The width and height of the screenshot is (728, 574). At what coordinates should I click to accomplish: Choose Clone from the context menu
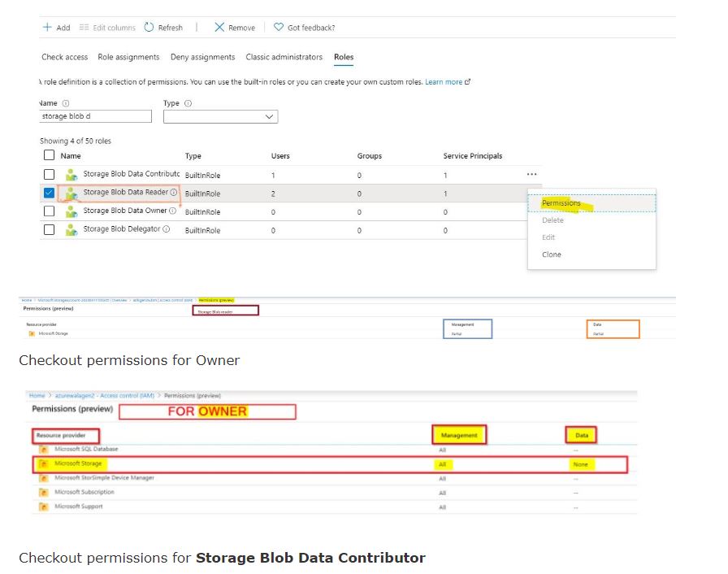tap(552, 254)
